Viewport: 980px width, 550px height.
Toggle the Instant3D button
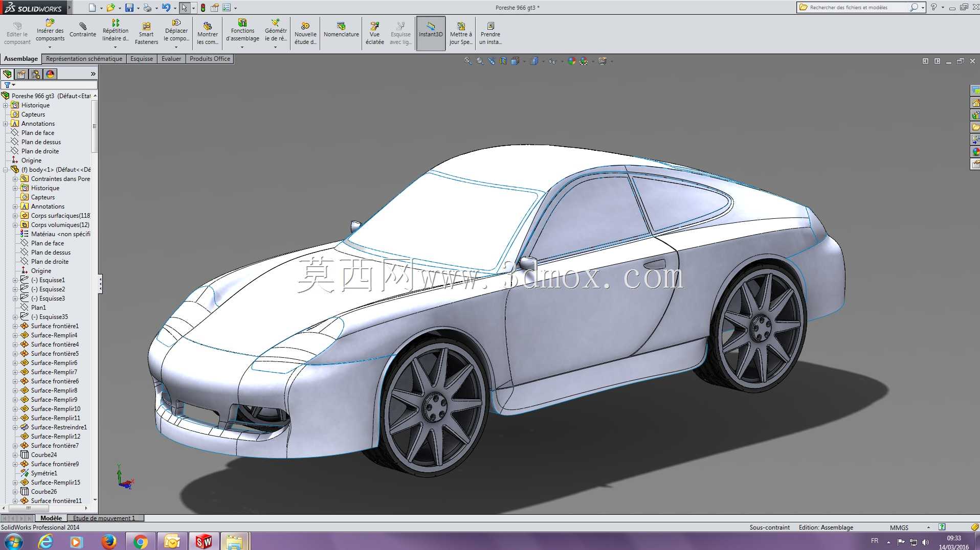click(431, 33)
